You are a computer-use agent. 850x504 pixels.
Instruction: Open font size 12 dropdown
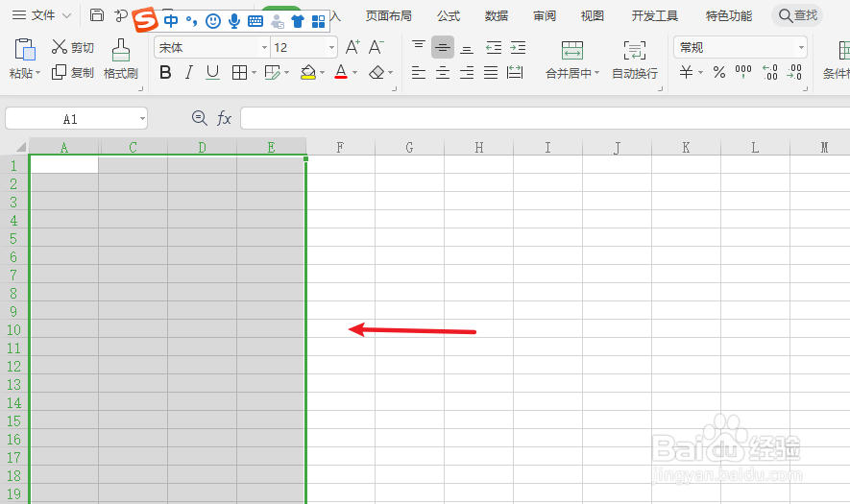[x=331, y=48]
